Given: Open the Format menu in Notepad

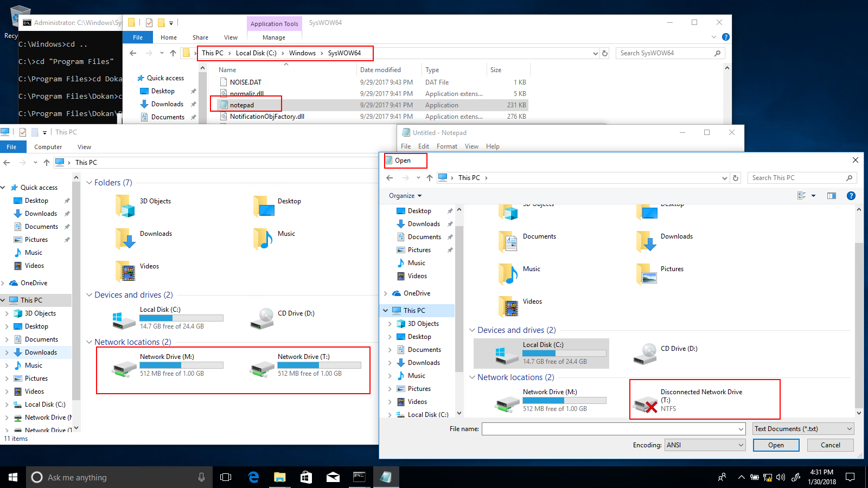Looking at the screenshot, I should (x=446, y=146).
